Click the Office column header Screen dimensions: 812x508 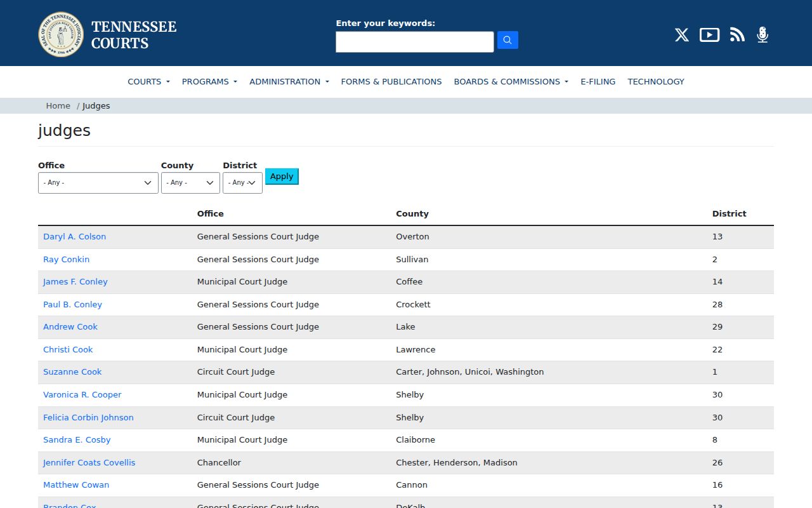(x=211, y=213)
